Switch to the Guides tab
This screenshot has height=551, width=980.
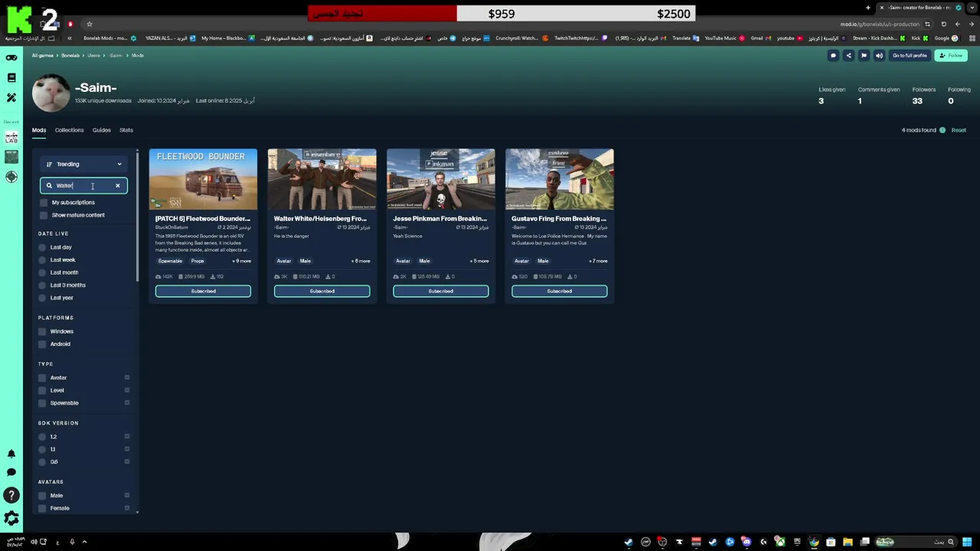(x=102, y=130)
